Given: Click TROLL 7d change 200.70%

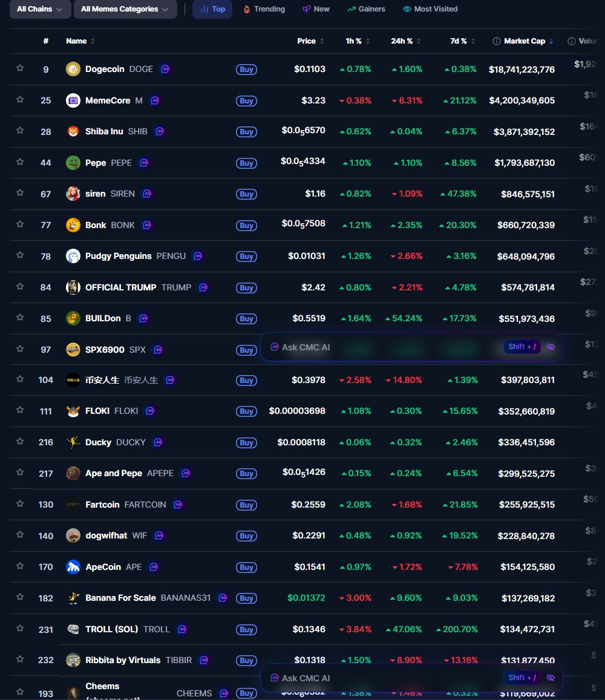Looking at the screenshot, I should [x=457, y=629].
